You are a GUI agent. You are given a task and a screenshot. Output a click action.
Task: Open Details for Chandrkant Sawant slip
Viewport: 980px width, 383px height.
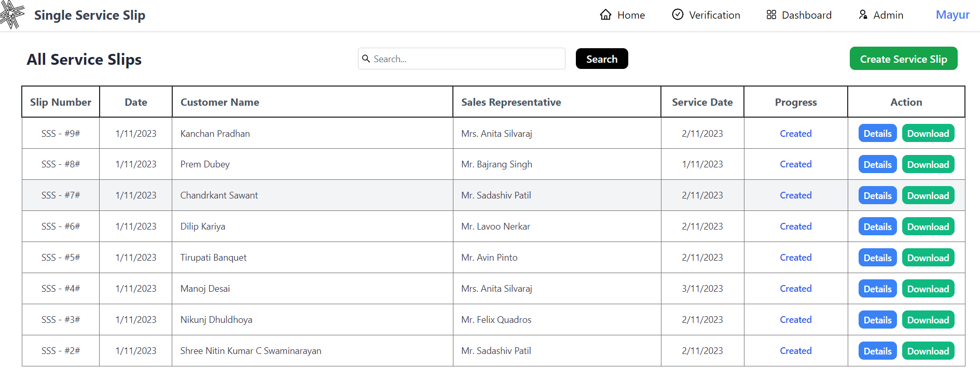[877, 195]
